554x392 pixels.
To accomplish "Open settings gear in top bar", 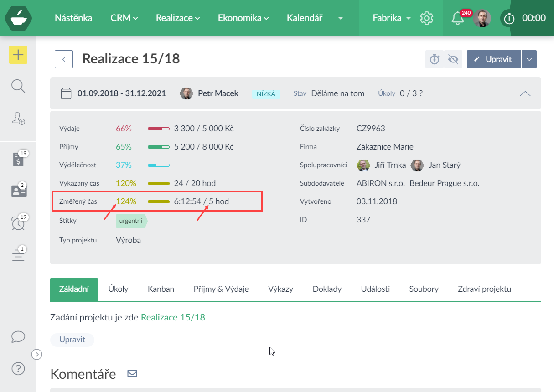I will (x=426, y=18).
